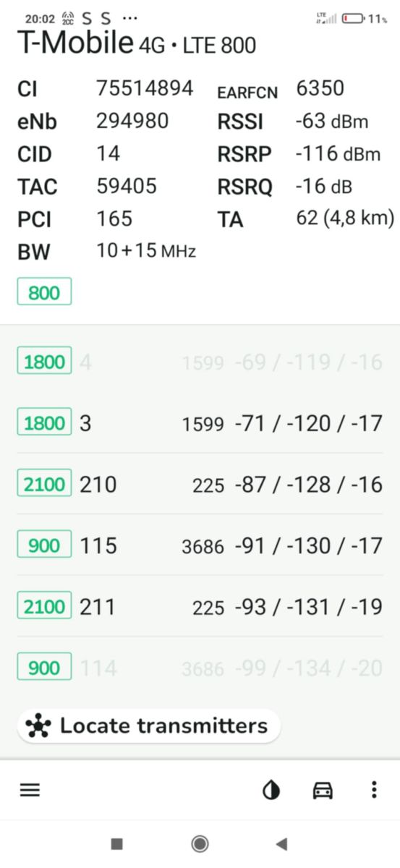
Task: Open the three-dot overflow menu
Action: 373,790
